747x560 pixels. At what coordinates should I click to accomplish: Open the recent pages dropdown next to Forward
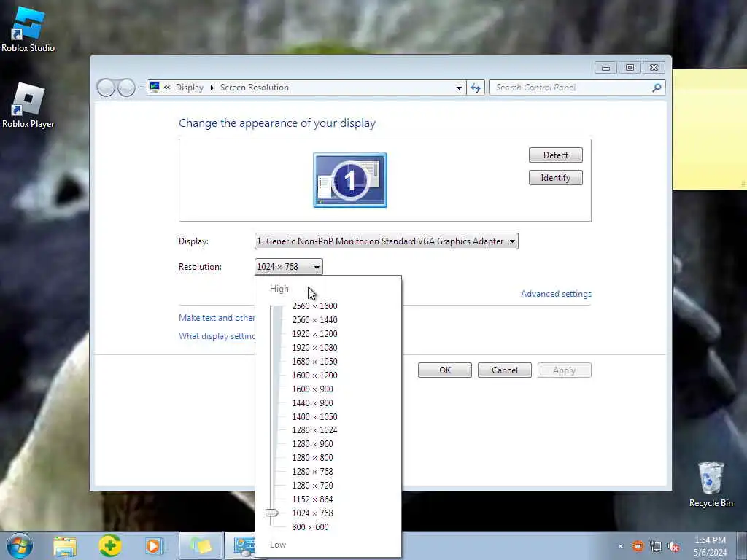coord(141,87)
